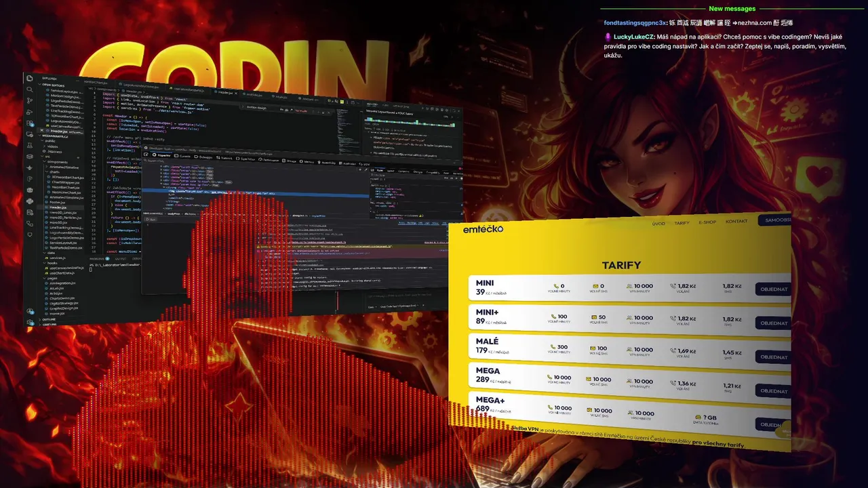The height and width of the screenshot is (488, 868).
Task: Toggle Match Case in editor find widget
Action: click(281, 109)
